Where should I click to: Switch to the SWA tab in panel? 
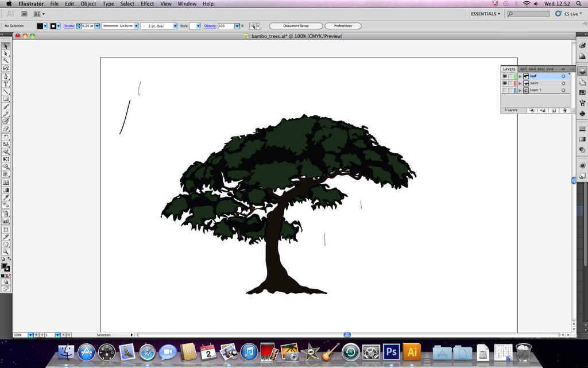point(532,69)
